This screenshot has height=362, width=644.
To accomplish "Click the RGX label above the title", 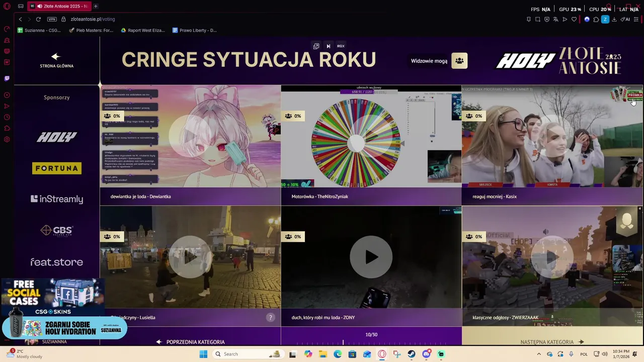I will pyautogui.click(x=341, y=46).
